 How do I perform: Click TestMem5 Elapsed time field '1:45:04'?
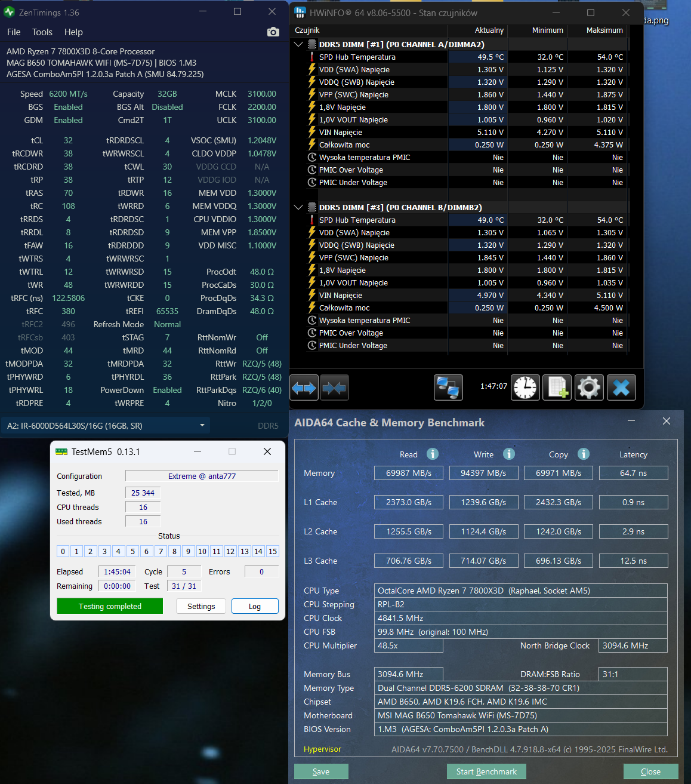tap(117, 571)
